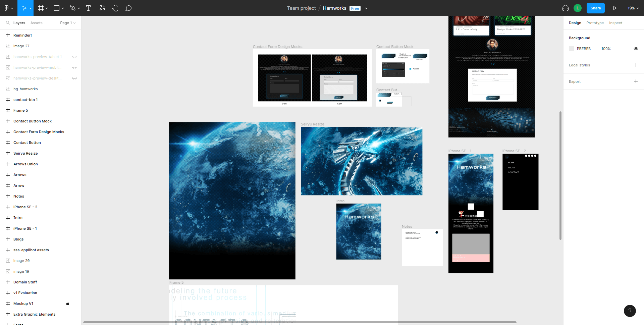Select the Frame tool

(41, 8)
